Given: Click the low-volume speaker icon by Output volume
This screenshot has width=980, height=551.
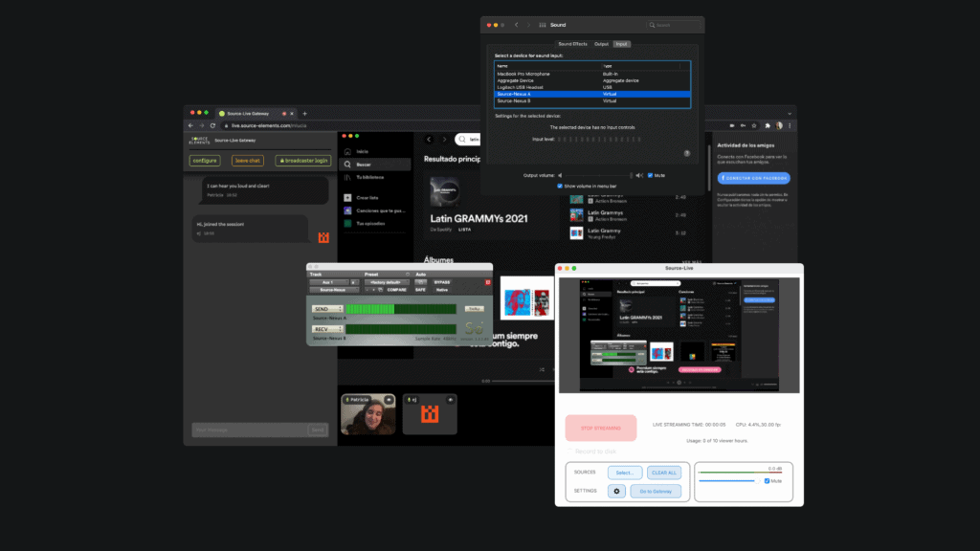Looking at the screenshot, I should [560, 176].
